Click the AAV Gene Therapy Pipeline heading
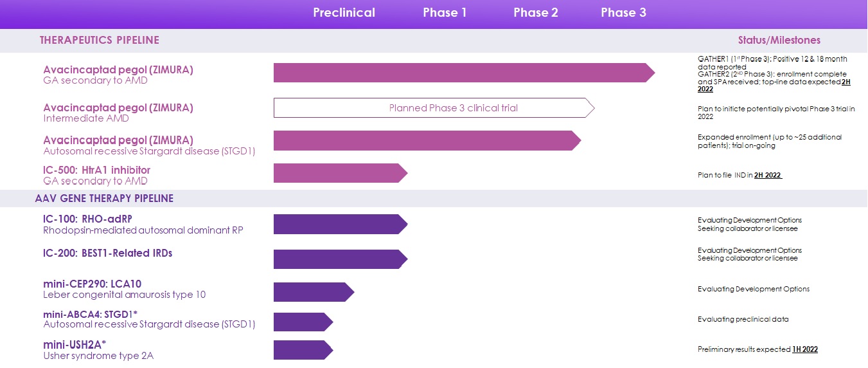 pos(104,199)
